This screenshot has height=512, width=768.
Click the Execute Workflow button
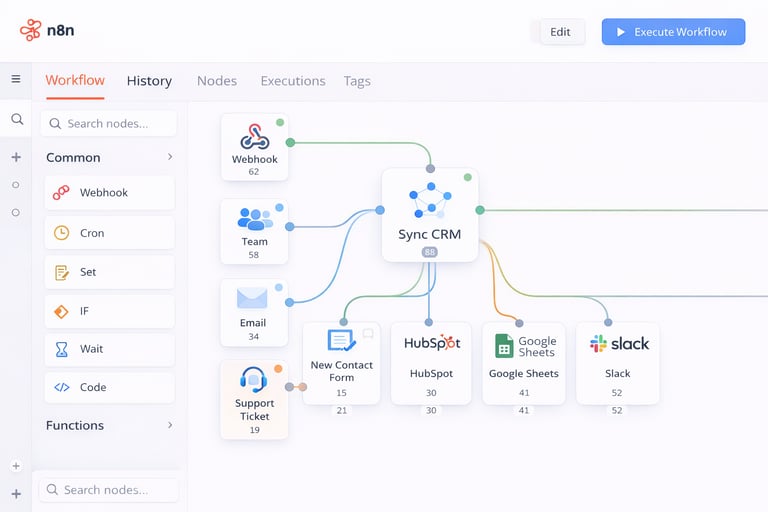673,32
